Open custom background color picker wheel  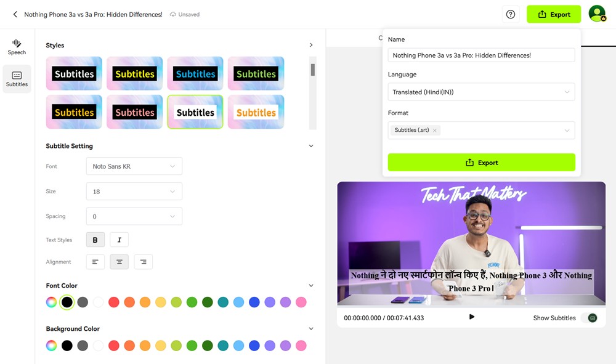(52, 346)
